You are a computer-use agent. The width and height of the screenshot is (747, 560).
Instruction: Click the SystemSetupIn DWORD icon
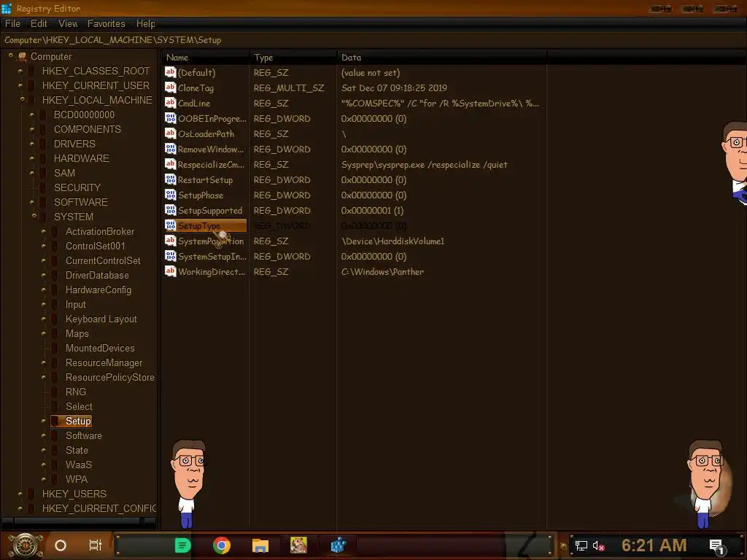coord(171,256)
